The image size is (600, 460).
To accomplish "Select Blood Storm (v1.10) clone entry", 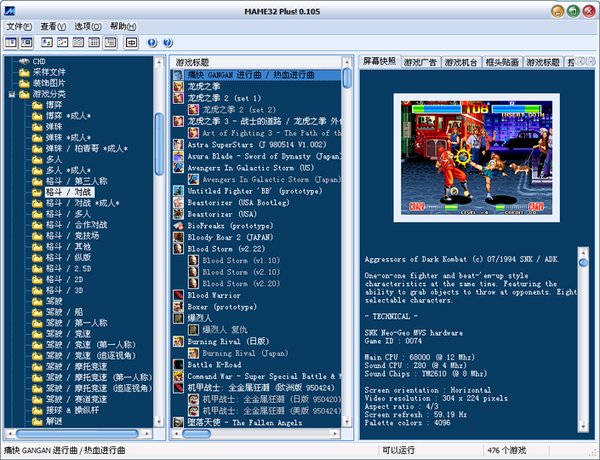I will (x=241, y=260).
